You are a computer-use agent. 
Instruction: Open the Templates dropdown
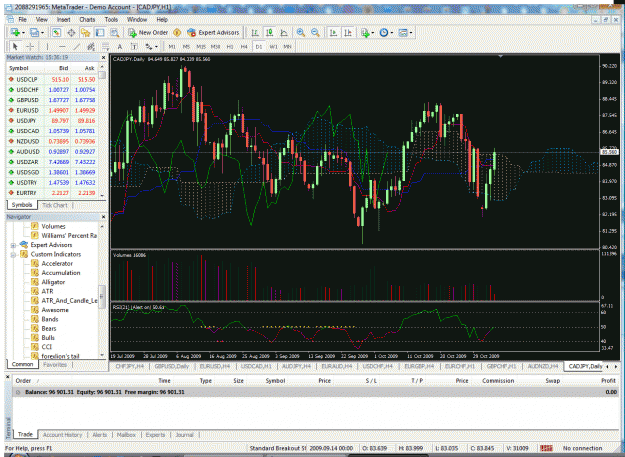405,33
